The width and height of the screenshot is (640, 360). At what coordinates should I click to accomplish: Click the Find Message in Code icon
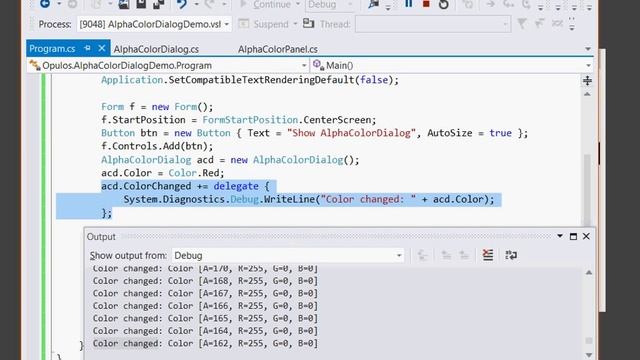(x=422, y=256)
